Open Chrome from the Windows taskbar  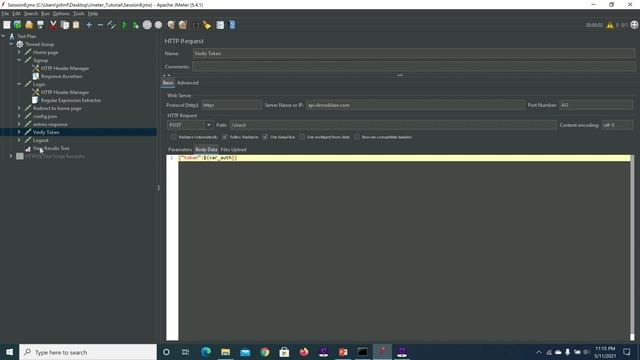click(x=264, y=352)
